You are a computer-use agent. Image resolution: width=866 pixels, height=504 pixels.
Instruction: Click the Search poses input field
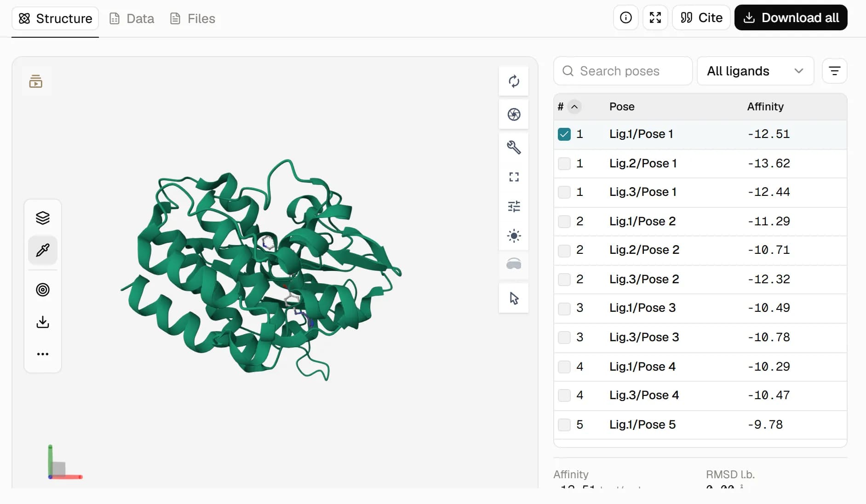(623, 71)
